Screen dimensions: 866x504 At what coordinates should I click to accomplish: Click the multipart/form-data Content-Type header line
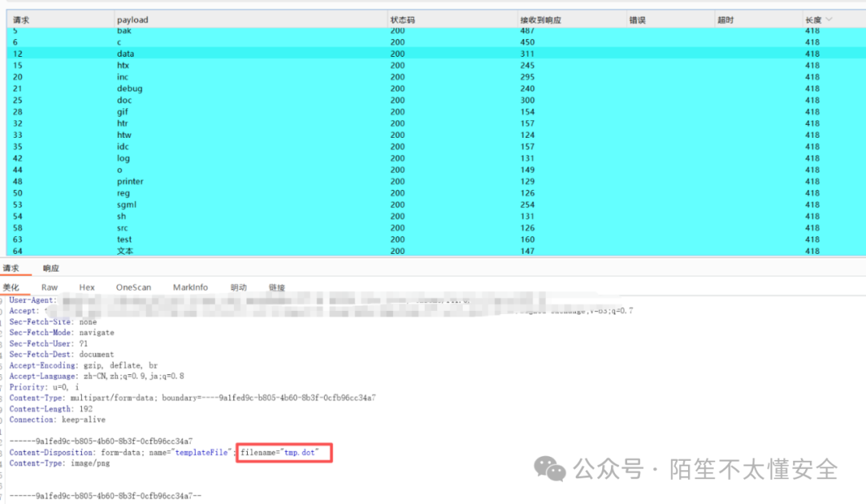[192, 397]
